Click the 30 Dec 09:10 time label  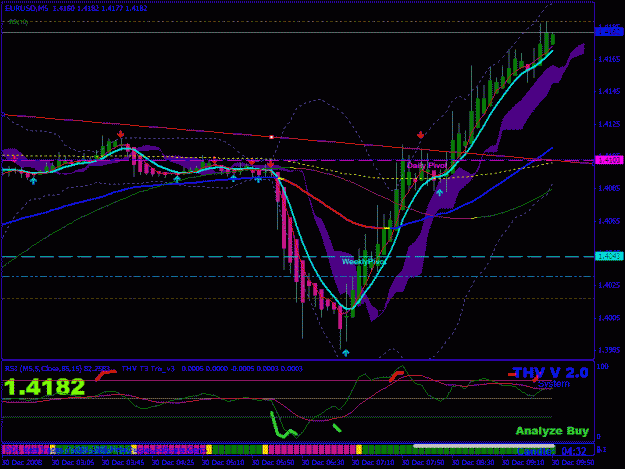pyautogui.click(x=523, y=463)
